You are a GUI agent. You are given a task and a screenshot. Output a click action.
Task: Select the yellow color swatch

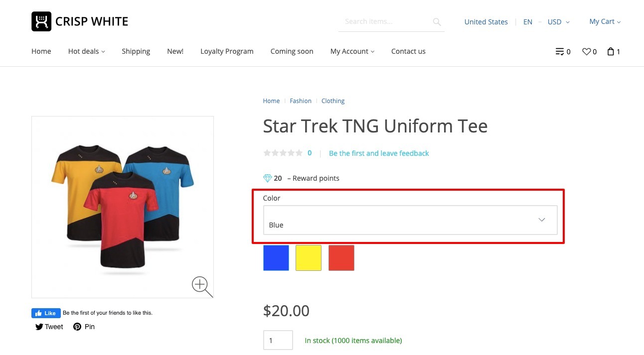click(x=309, y=258)
